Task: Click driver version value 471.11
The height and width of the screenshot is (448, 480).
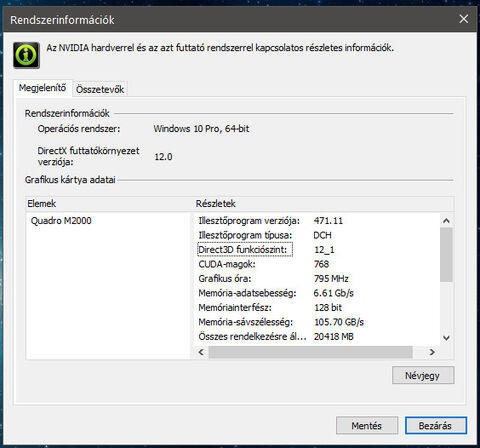Action: (328, 221)
